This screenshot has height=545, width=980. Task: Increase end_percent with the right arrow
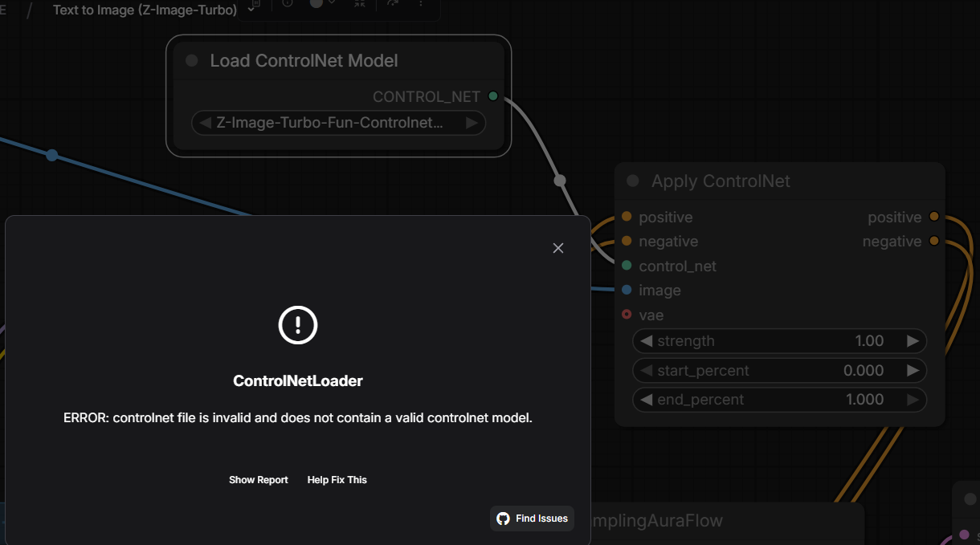click(x=913, y=400)
